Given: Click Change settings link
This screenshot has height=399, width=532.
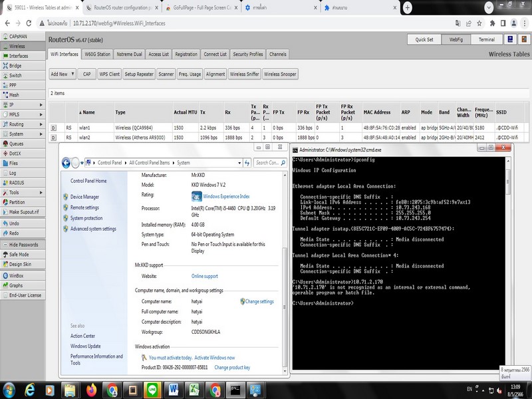Looking at the screenshot, I should [x=259, y=301].
